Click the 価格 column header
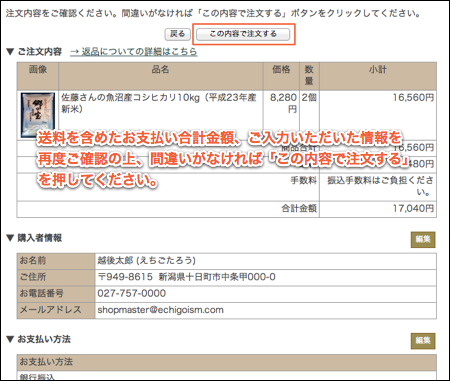 pos(281,69)
